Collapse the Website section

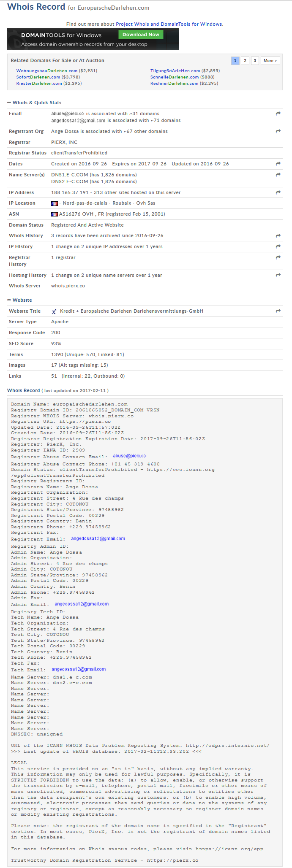[9, 300]
